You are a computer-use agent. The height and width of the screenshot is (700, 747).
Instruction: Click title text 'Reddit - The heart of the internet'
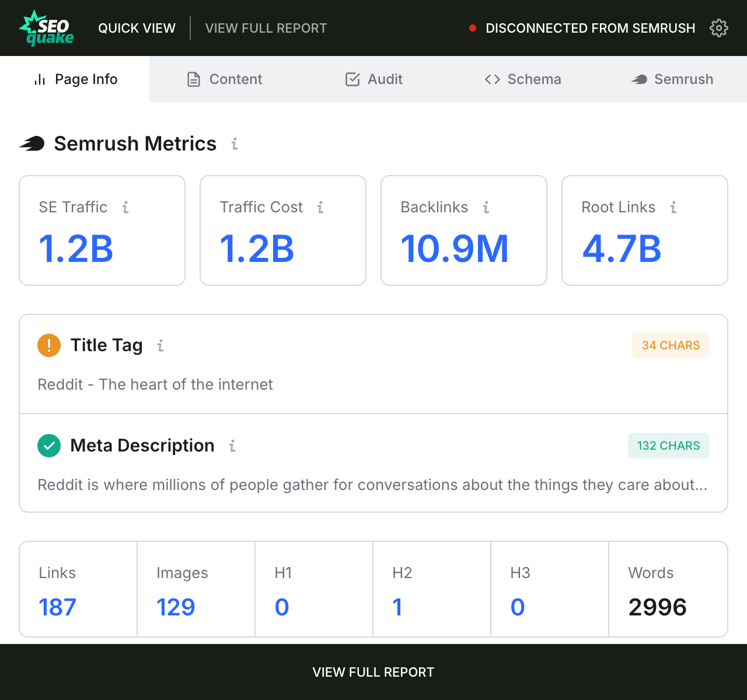coord(155,384)
